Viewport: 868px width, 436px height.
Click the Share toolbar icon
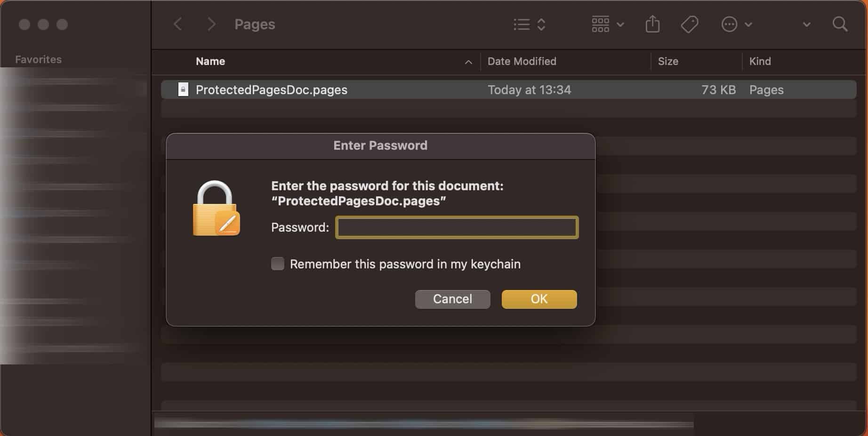652,24
